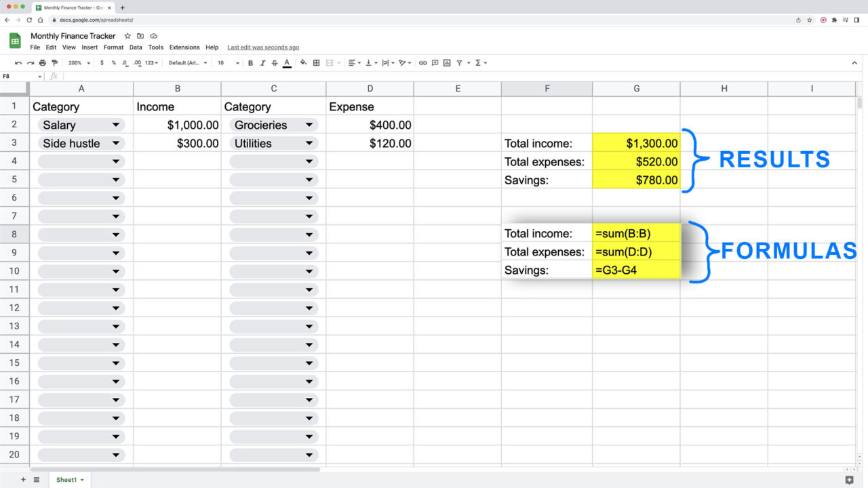The width and height of the screenshot is (868, 488).
Task: Open the text color picker
Action: (x=287, y=62)
